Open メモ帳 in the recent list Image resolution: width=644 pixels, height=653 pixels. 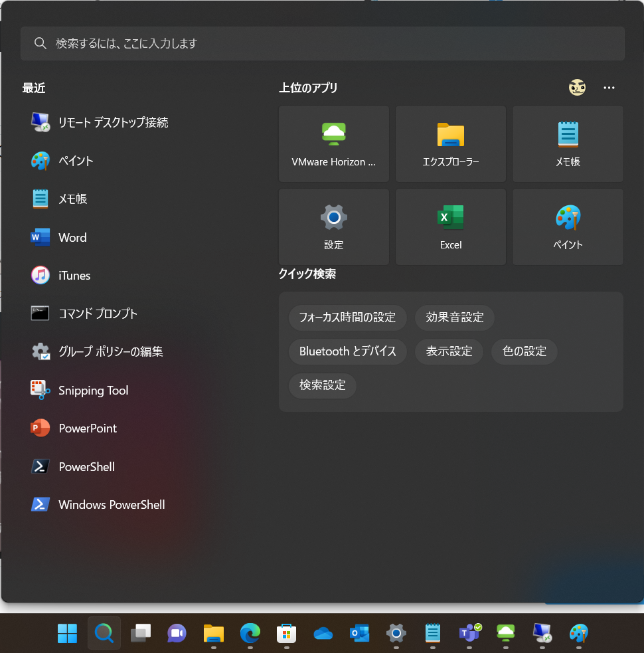[x=60, y=199]
